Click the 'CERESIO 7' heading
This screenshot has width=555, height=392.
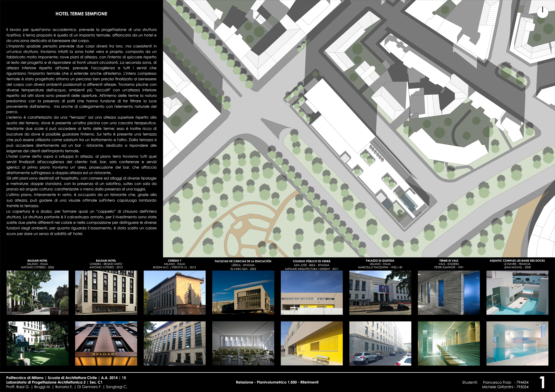point(174,261)
